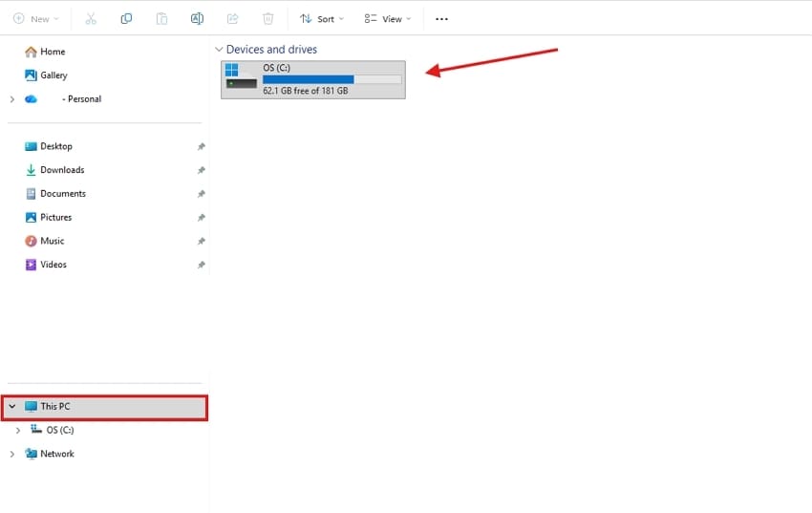Click the pin icon next to Music
Screen dimensions: 812x513
[201, 241]
